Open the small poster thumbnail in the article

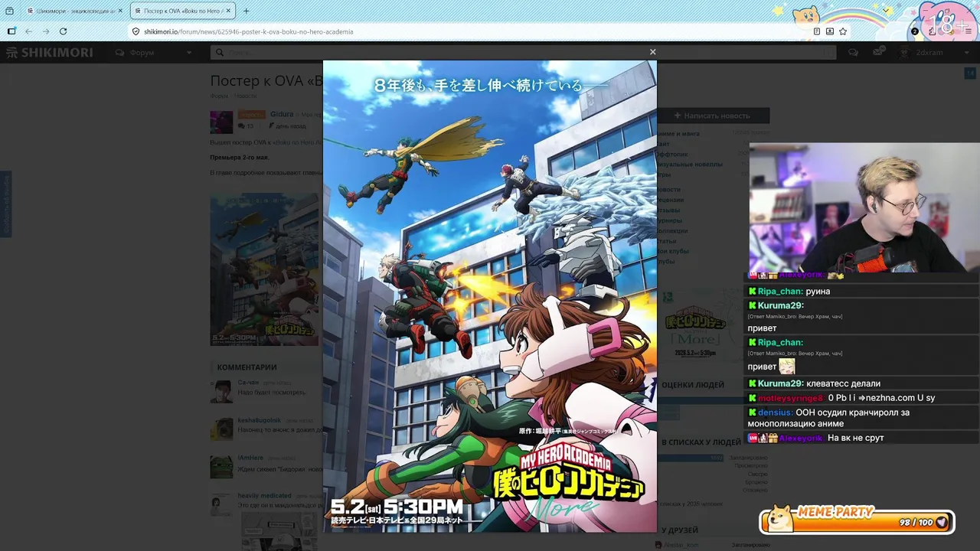pyautogui.click(x=264, y=269)
